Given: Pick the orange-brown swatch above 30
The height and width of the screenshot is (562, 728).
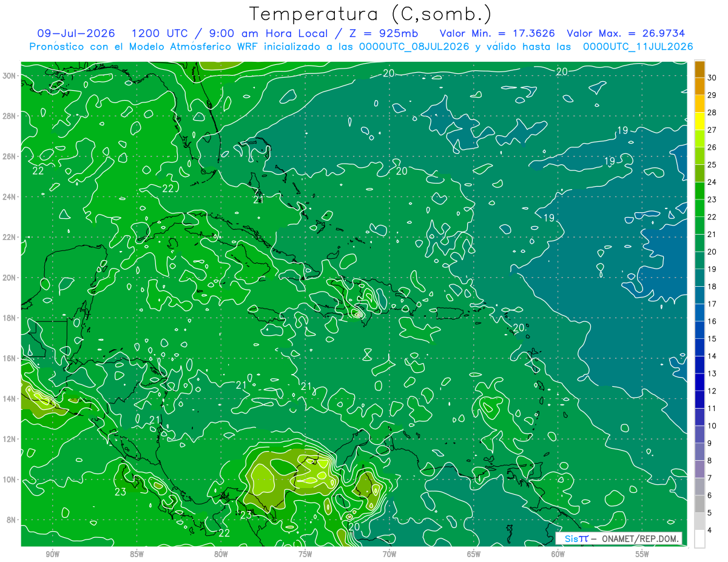Looking at the screenshot, I should (699, 69).
